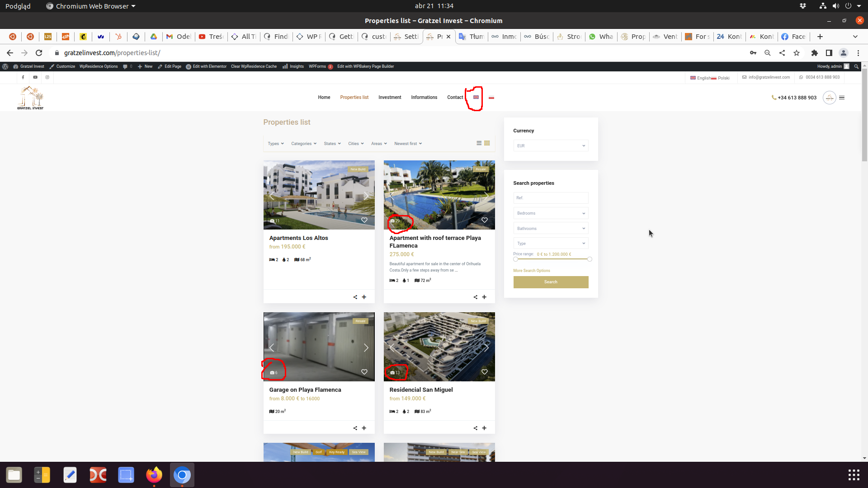Toggle heart on Apartment with roof terrace
The width and height of the screenshot is (868, 488).
485,220
